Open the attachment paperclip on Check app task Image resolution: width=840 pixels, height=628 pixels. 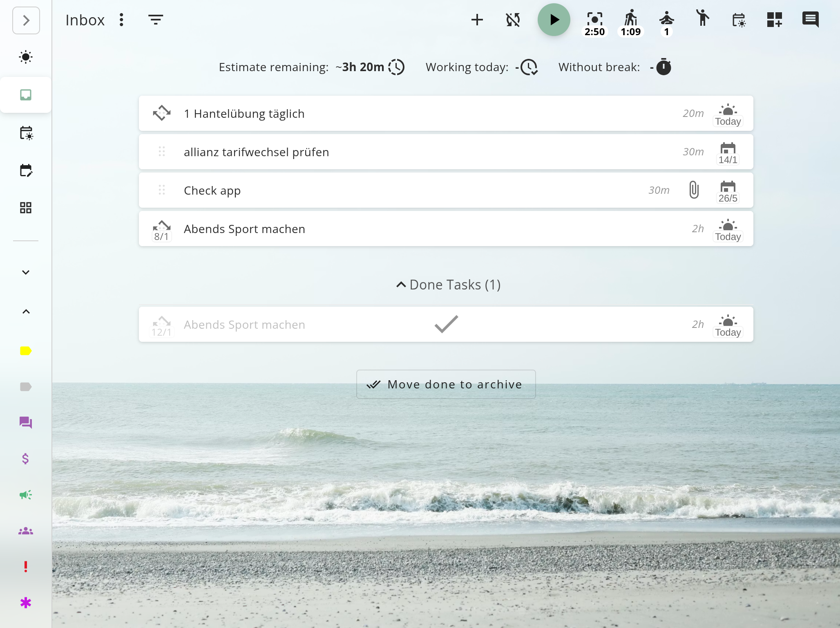click(693, 190)
